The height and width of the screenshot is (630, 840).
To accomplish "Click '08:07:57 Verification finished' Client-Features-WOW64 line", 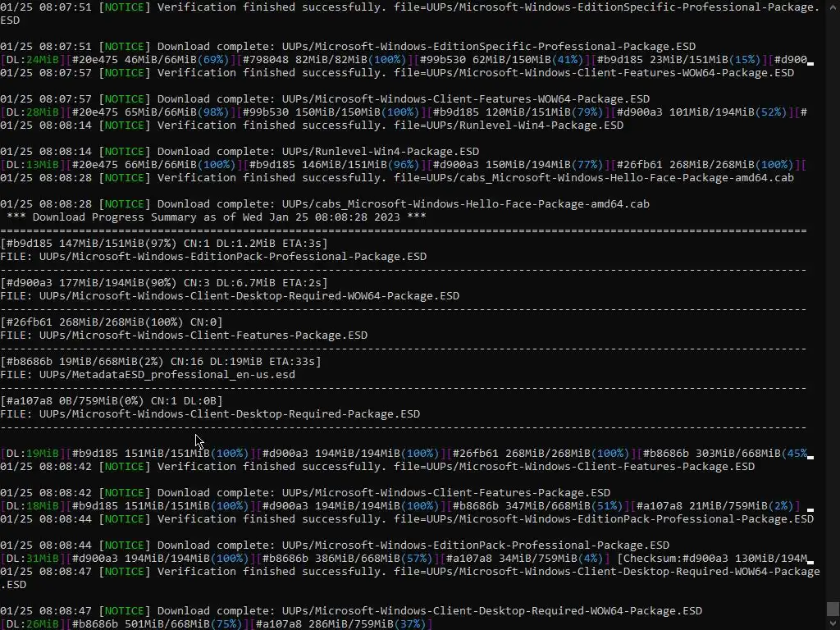I will 397,73.
